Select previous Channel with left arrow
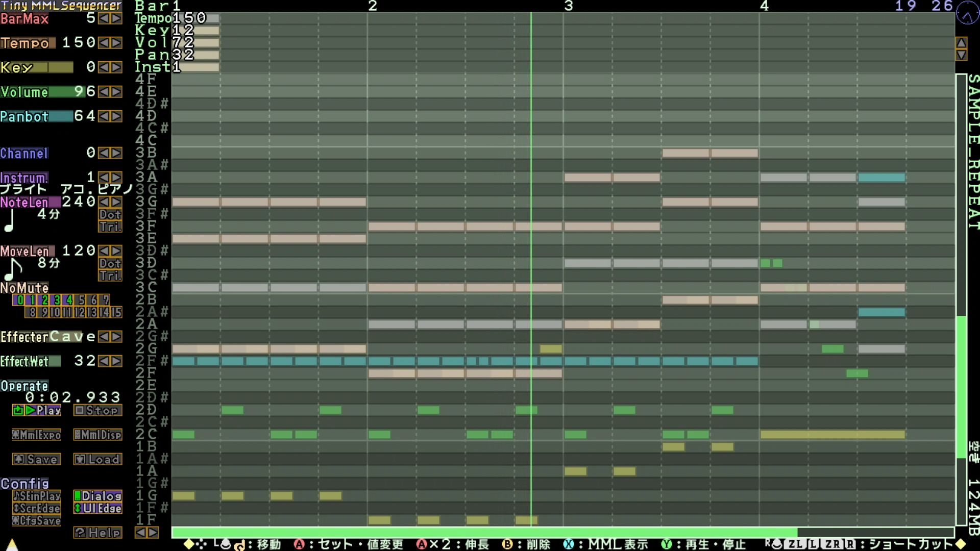The height and width of the screenshot is (551, 980). (x=104, y=153)
